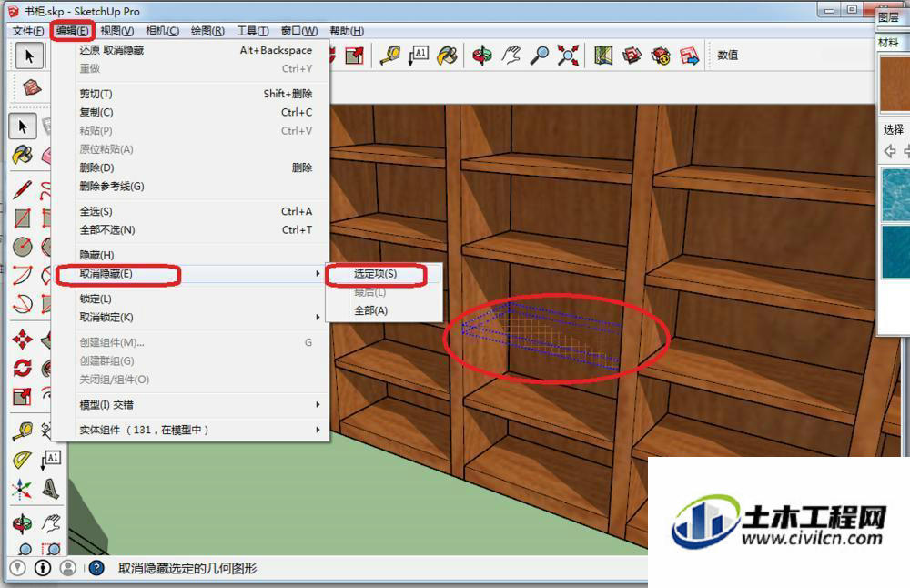Choose 全部(A) in the unhide submenu

384,310
